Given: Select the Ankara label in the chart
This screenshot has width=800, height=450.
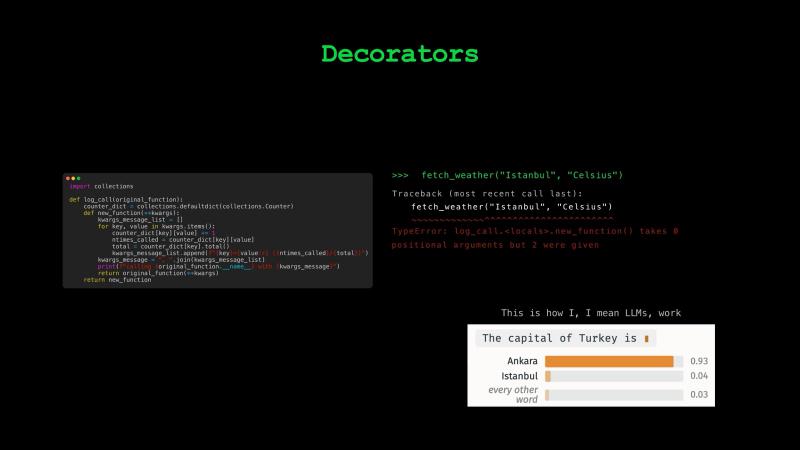Looking at the screenshot, I should pyautogui.click(x=522, y=361).
